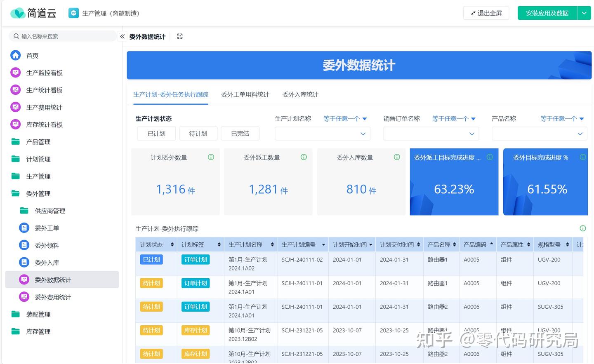
Task: Click the info icon on 委外入库数量 card
Action: (x=397, y=157)
